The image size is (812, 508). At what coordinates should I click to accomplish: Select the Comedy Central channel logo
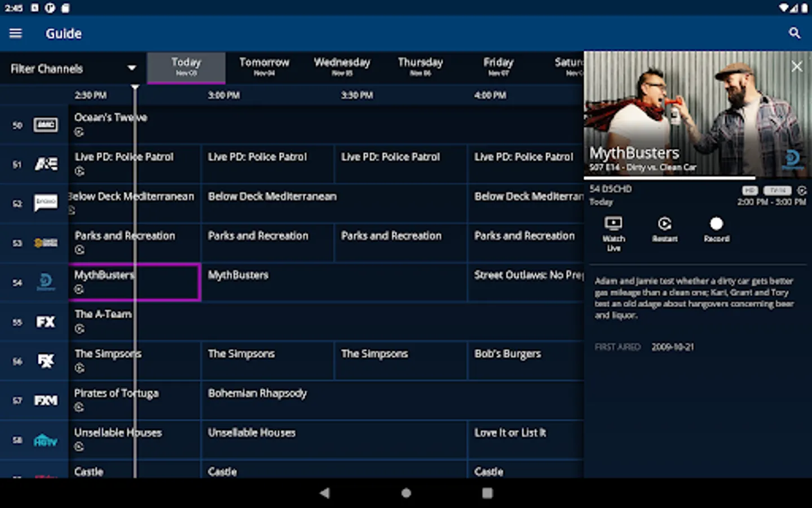[46, 243]
